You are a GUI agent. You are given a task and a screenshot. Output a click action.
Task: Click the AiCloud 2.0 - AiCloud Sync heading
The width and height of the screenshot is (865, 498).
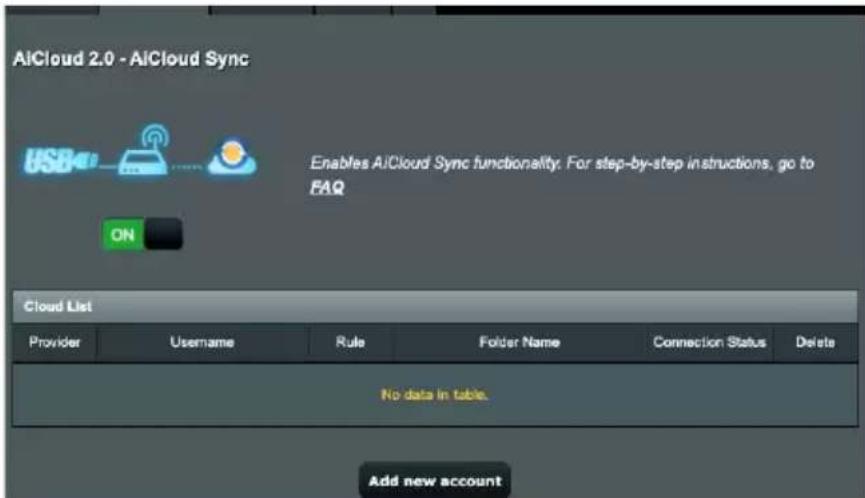131,59
